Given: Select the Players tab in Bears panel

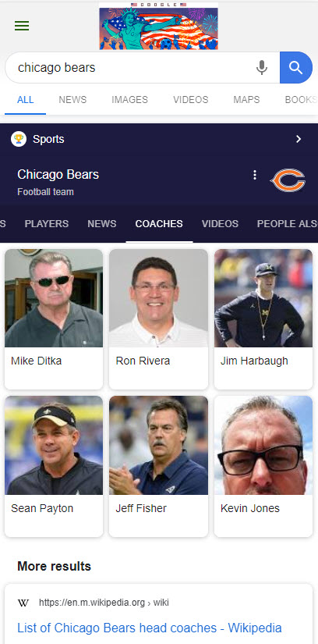Looking at the screenshot, I should [46, 224].
